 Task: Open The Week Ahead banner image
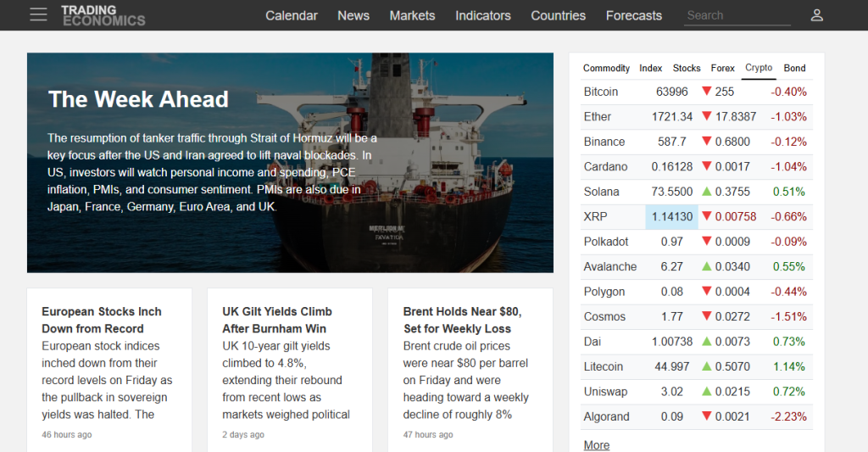[290, 163]
